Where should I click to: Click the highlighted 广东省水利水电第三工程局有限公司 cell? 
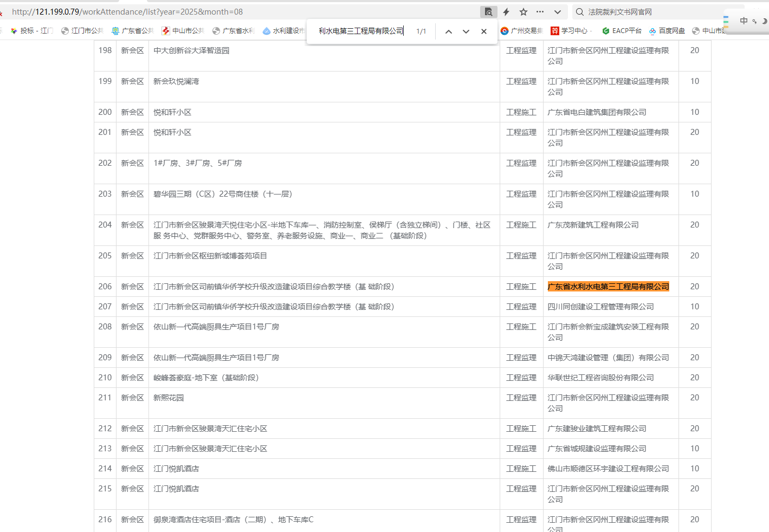[x=608, y=287]
